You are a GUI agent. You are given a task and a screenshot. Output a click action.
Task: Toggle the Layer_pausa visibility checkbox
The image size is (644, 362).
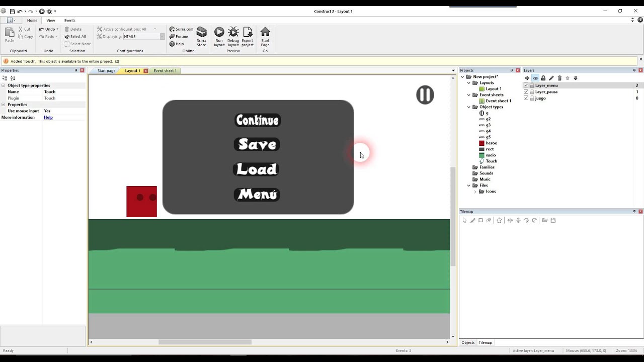(526, 92)
